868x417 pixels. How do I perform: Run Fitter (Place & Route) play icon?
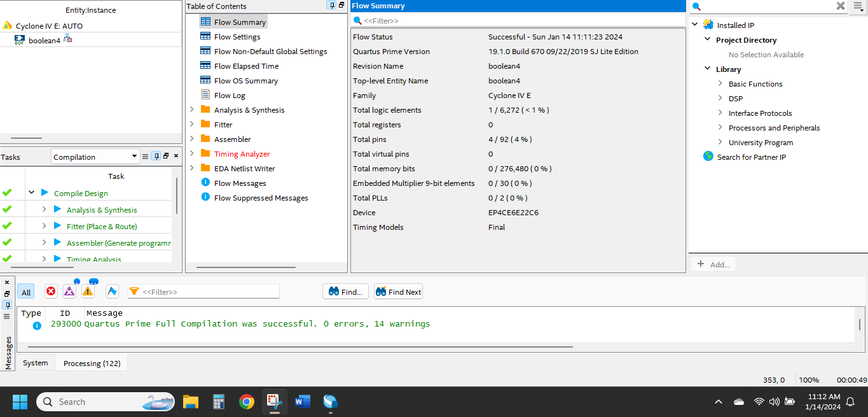pos(57,225)
